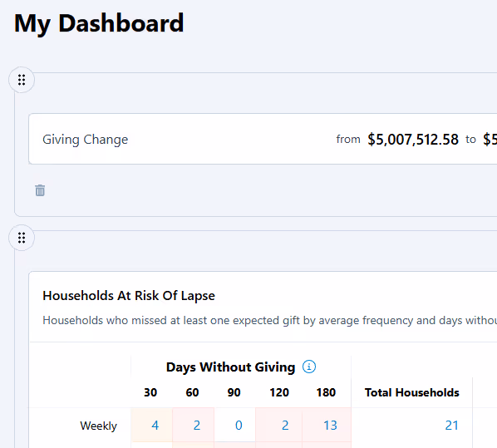
Task: Open Weekly households at 30 days (4)
Action: click(x=155, y=426)
